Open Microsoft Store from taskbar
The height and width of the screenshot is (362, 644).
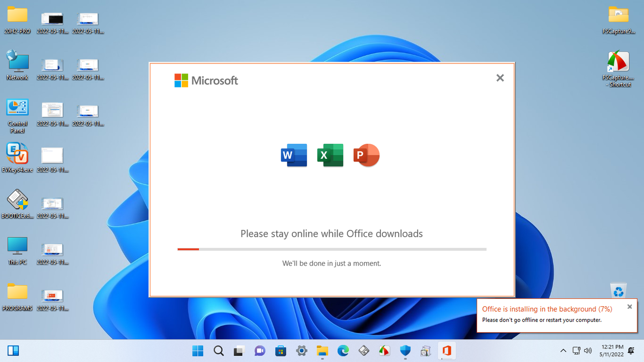click(281, 351)
